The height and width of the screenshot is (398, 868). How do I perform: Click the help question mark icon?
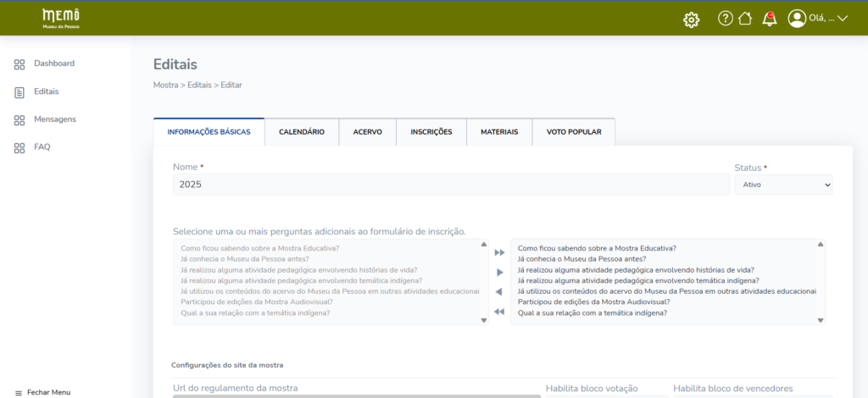[725, 19]
